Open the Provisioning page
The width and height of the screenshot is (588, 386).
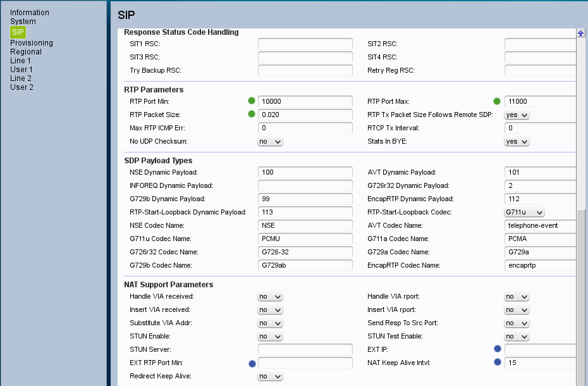click(x=32, y=43)
